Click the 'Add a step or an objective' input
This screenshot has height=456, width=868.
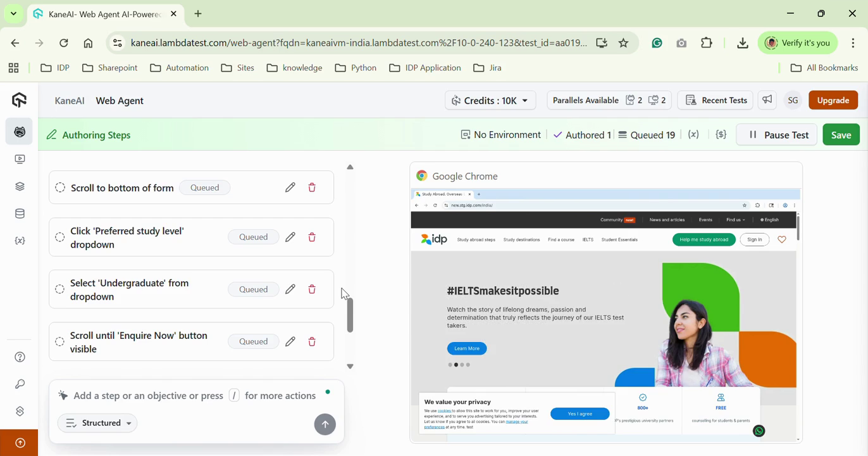(194, 396)
